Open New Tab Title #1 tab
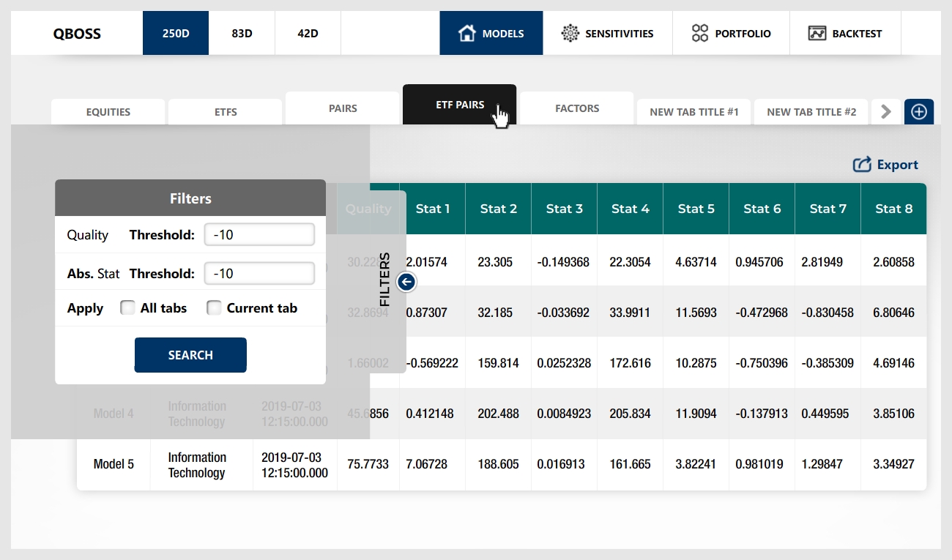The image size is (952, 560). pyautogui.click(x=694, y=112)
